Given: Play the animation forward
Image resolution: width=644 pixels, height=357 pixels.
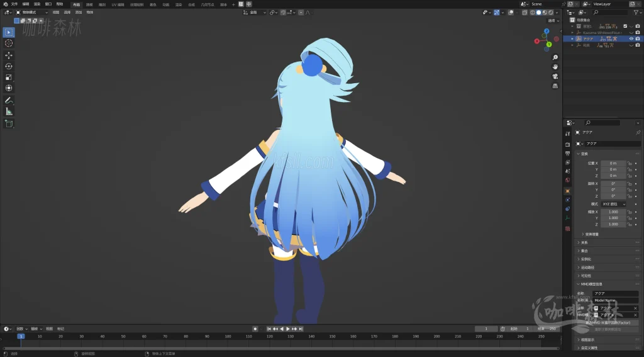Looking at the screenshot, I should [x=288, y=329].
